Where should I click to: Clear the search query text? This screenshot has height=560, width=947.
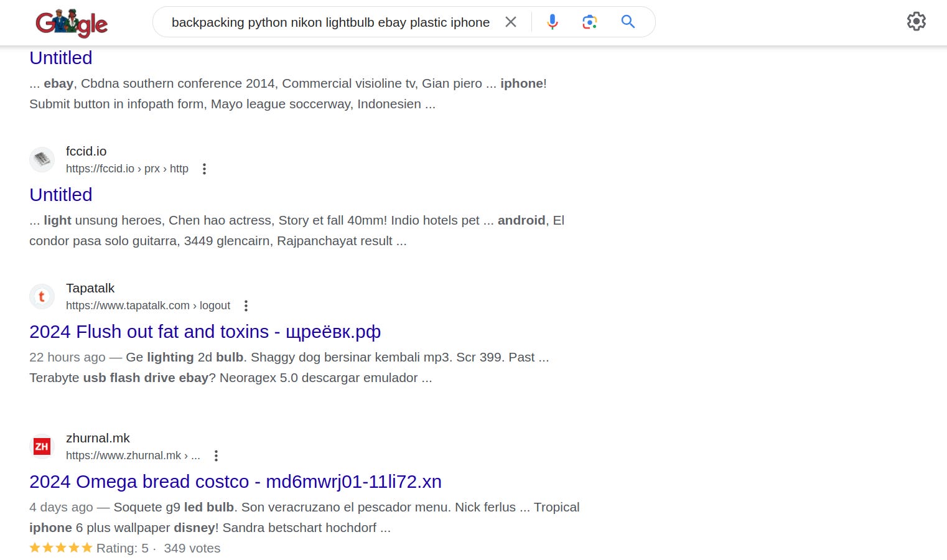coord(511,22)
